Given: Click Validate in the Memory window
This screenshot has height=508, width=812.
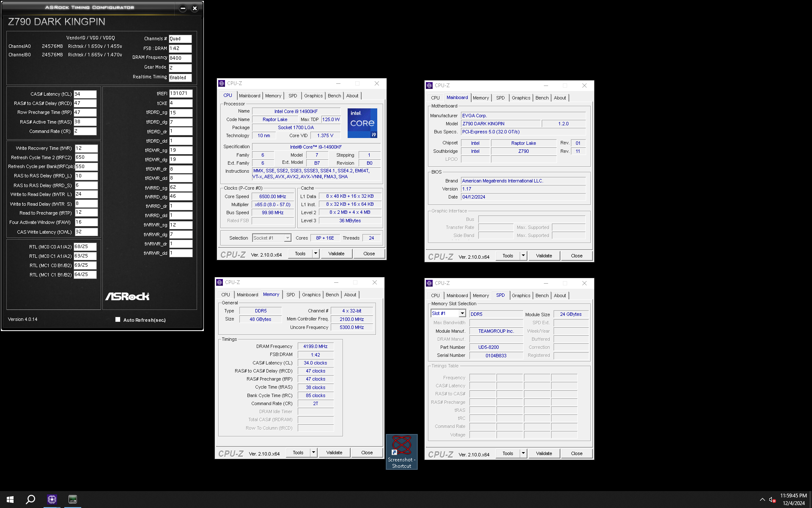Looking at the screenshot, I should pos(334,453).
